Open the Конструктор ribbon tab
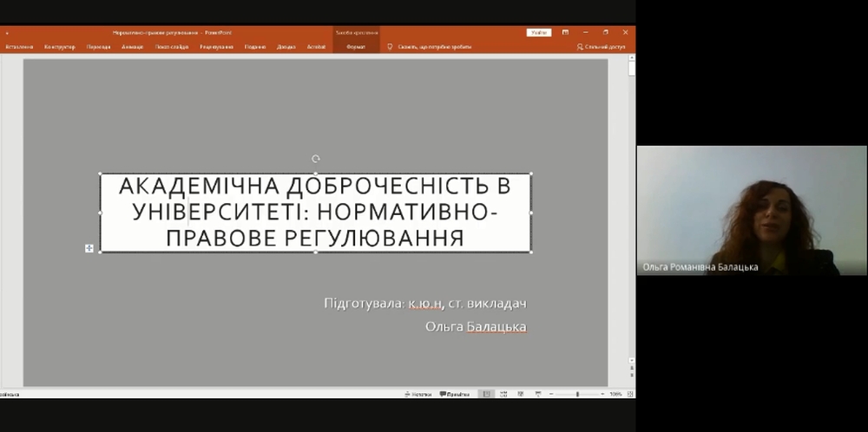This screenshot has height=432, width=868. click(59, 47)
